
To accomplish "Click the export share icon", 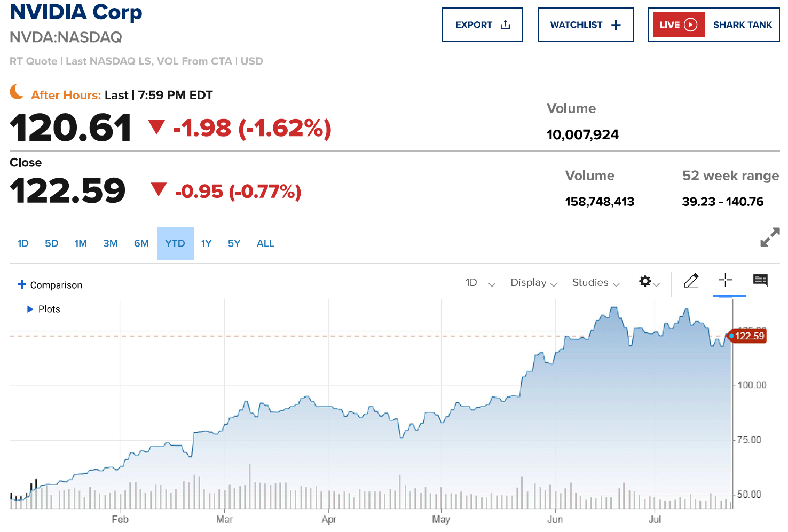I will pyautogui.click(x=506, y=25).
